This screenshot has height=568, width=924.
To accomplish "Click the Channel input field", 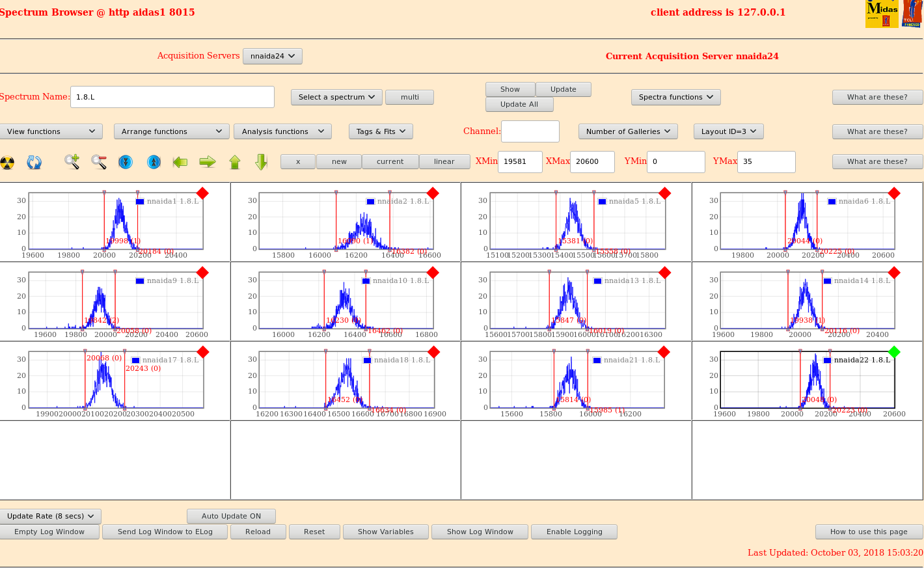I will tap(530, 131).
